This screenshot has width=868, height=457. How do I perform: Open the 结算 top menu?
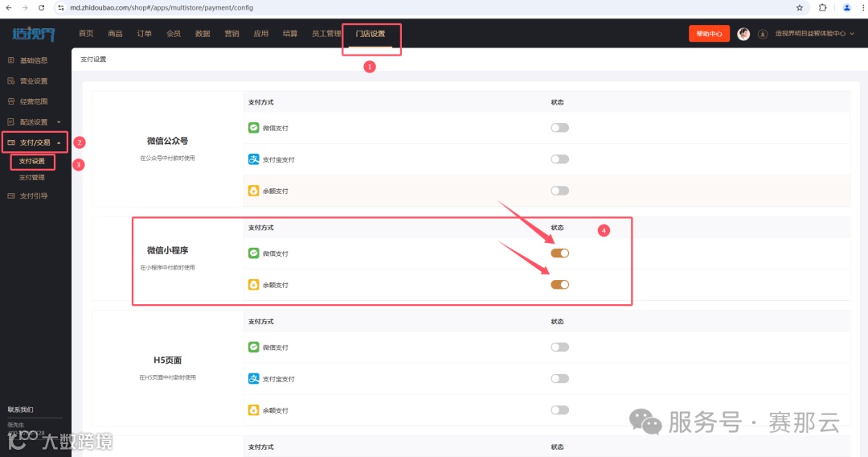click(x=290, y=34)
